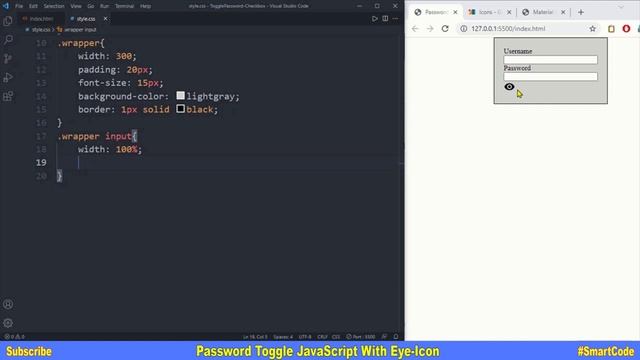Viewport: 640px width, 360px height.
Task: Open the Go menu
Action: coord(91,6)
